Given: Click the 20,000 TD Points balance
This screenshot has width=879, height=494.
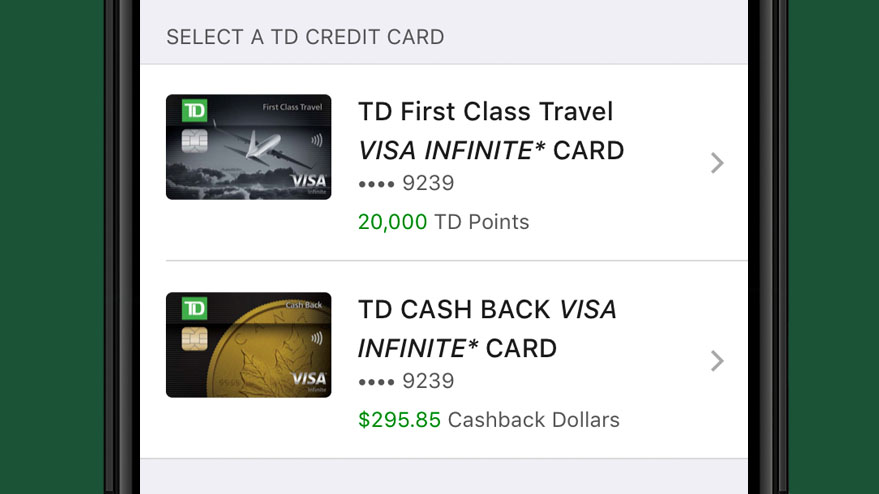Looking at the screenshot, I should tap(443, 222).
